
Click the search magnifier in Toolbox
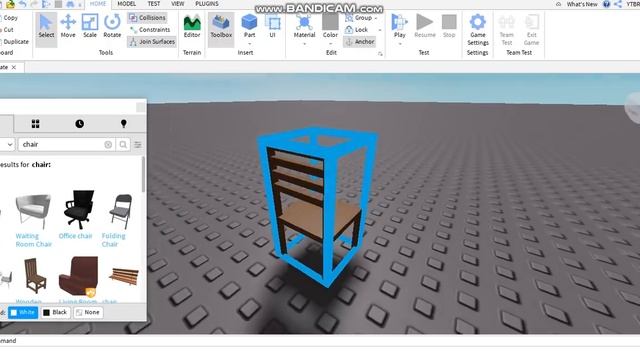(x=123, y=144)
